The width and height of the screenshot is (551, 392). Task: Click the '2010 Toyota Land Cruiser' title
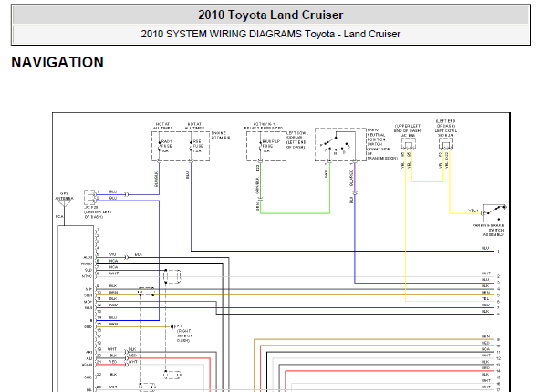(x=270, y=15)
